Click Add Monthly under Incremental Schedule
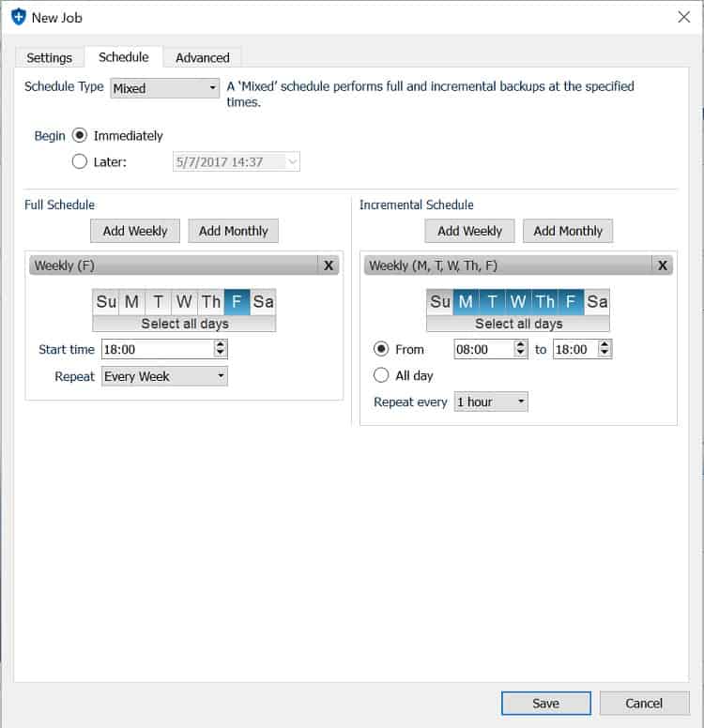This screenshot has width=704, height=728. (x=568, y=231)
